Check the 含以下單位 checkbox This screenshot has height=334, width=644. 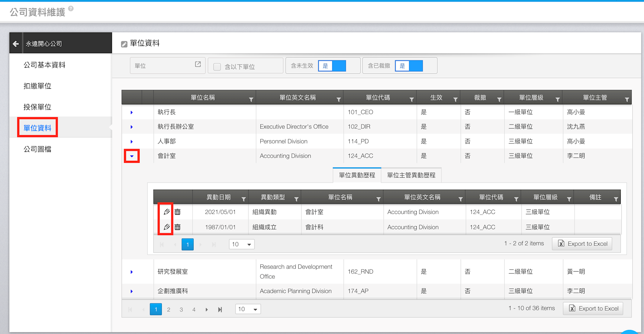pyautogui.click(x=217, y=67)
